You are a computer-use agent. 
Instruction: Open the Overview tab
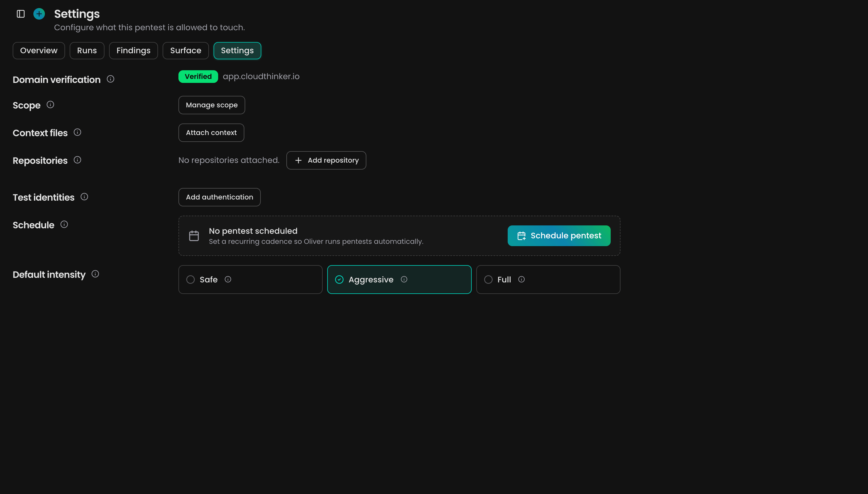point(39,51)
